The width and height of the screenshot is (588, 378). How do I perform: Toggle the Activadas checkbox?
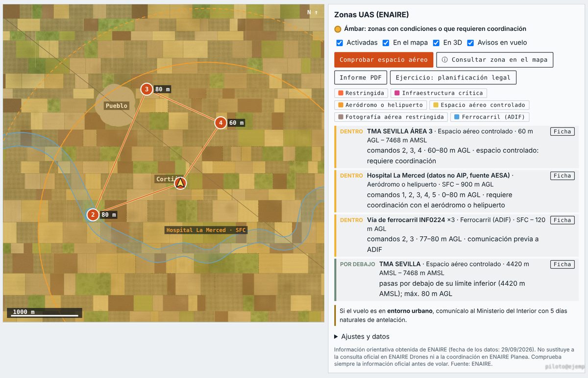[340, 43]
